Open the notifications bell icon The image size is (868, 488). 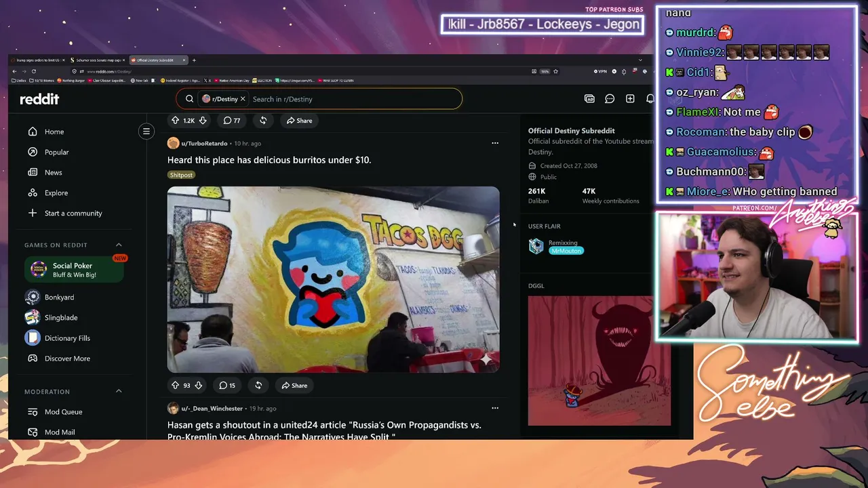click(x=650, y=99)
